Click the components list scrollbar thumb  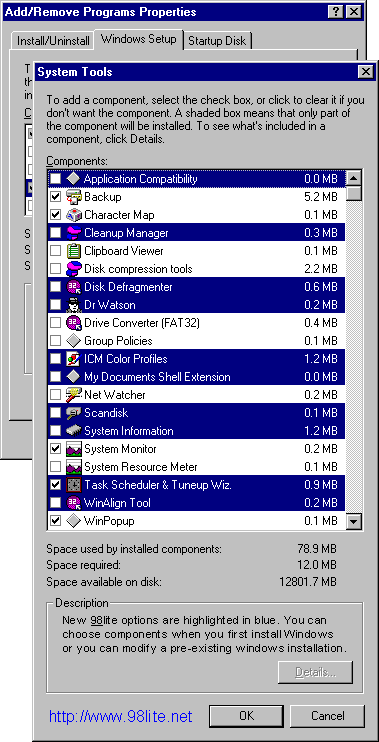click(354, 194)
